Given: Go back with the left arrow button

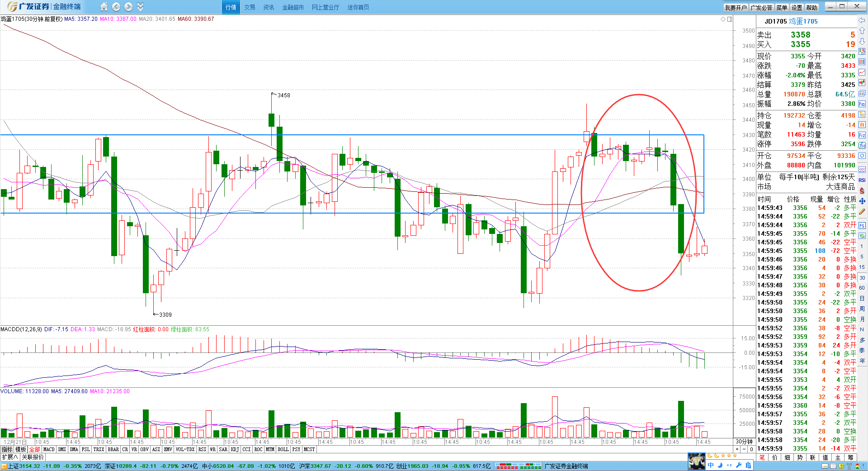Looking at the screenshot, I should [116, 7].
